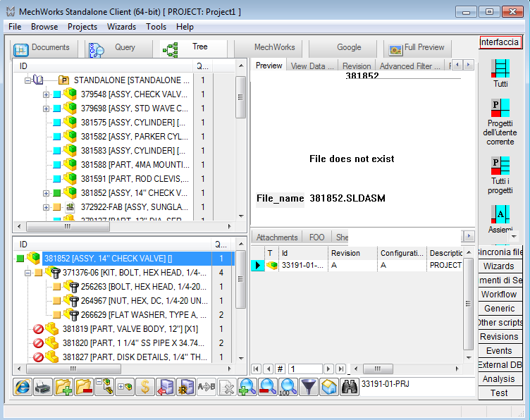Click the funnel filter icon
This screenshot has width=530, height=420.
click(308, 387)
